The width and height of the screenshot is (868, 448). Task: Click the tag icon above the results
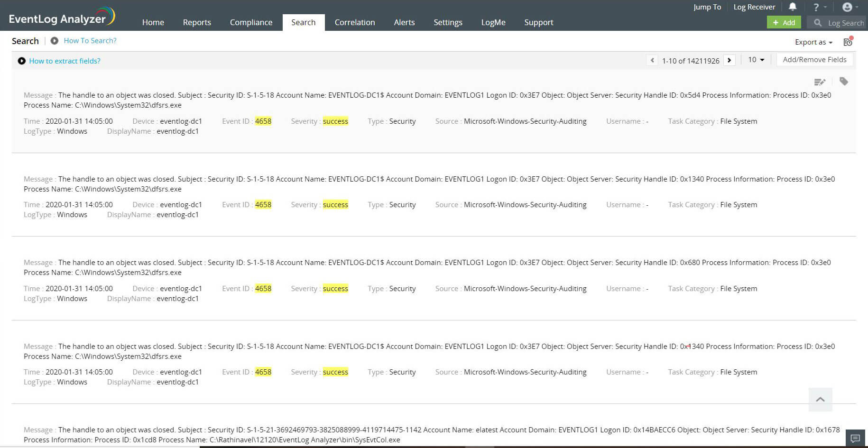click(844, 82)
